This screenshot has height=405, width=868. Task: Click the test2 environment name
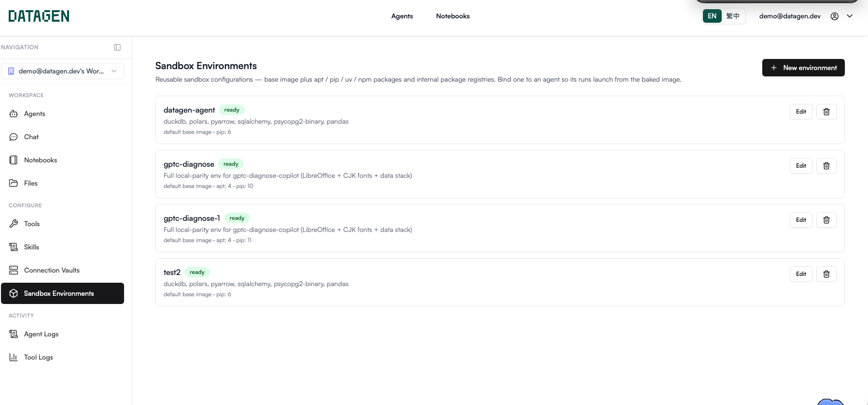point(172,273)
